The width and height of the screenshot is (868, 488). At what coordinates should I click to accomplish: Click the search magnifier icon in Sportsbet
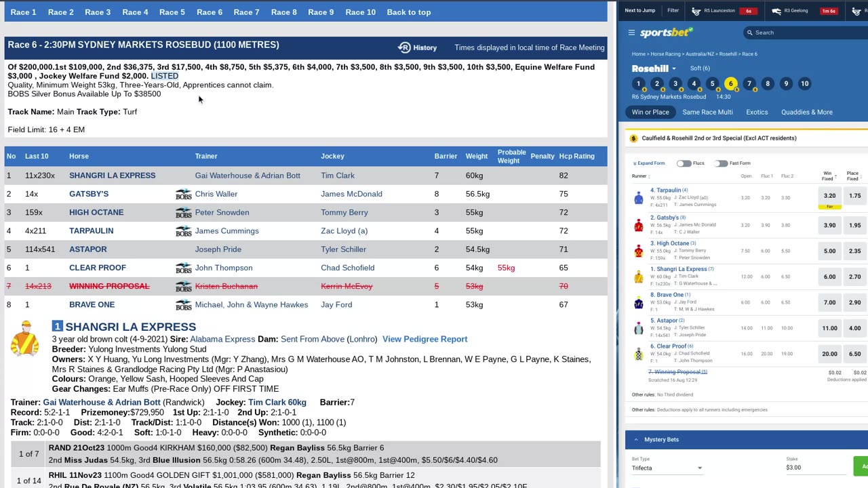749,33
